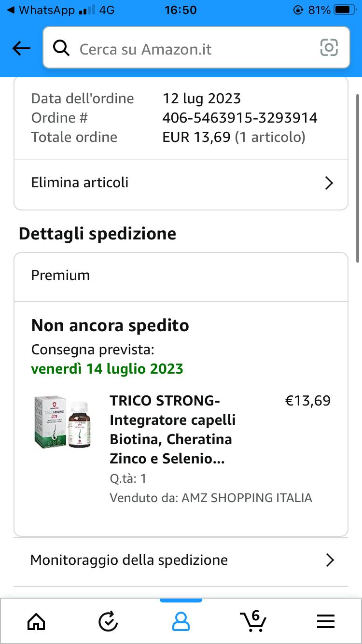Open TRICO STRONG product title link
This screenshot has width=362, height=644.
(x=172, y=430)
